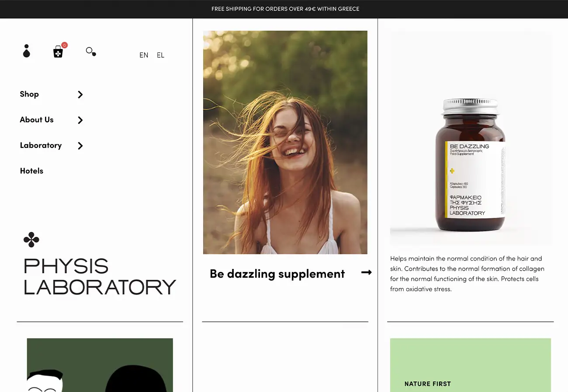
Task: Click the arrow next to Be dazzling supplement
Action: coord(367,272)
